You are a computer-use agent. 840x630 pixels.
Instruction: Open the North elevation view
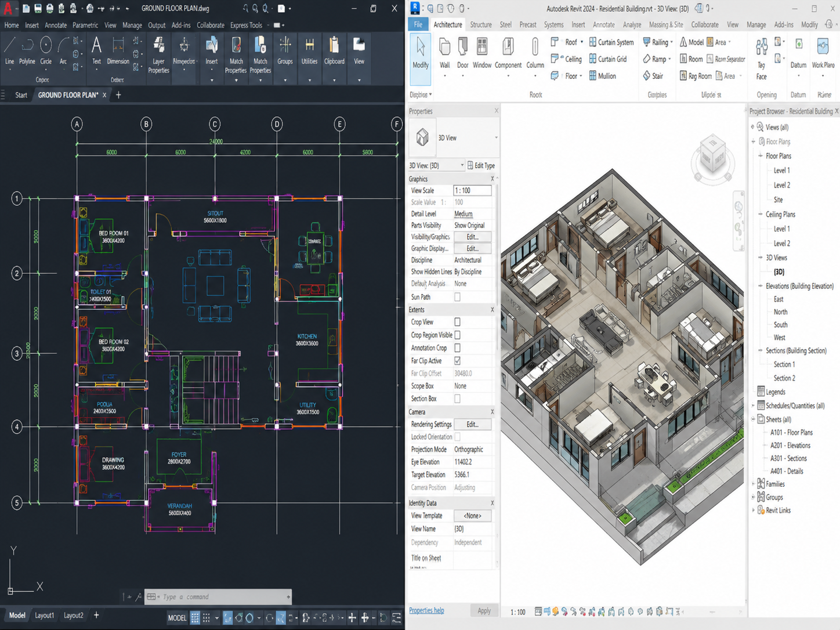(x=780, y=312)
